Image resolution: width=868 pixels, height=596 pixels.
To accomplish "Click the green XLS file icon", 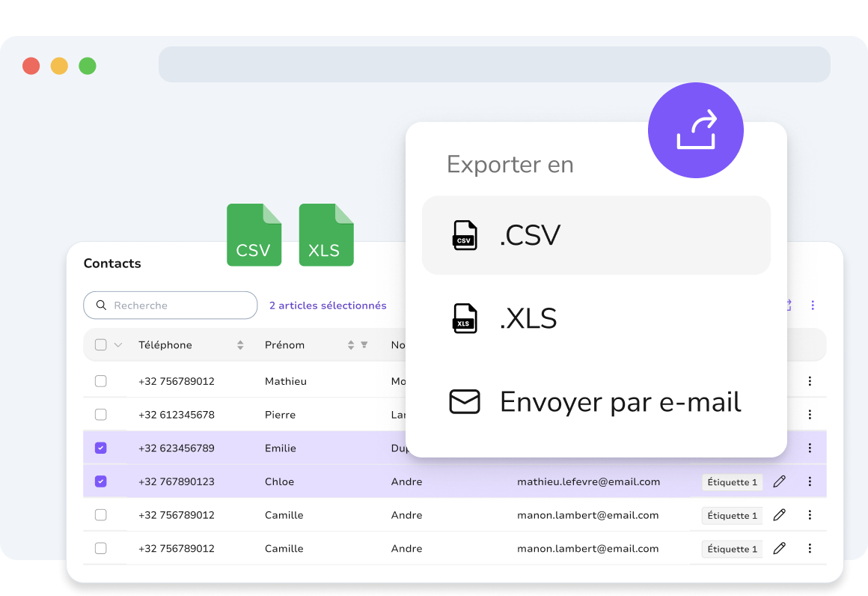I will (x=326, y=235).
